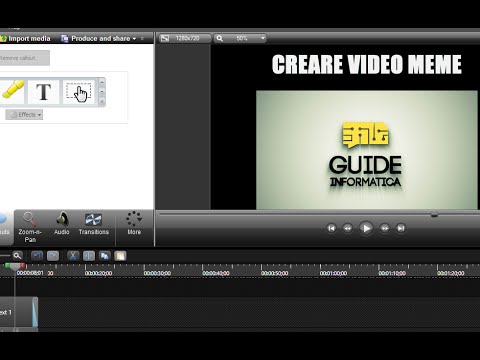Play the video preview
This screenshot has height=360, width=480.
[366, 228]
